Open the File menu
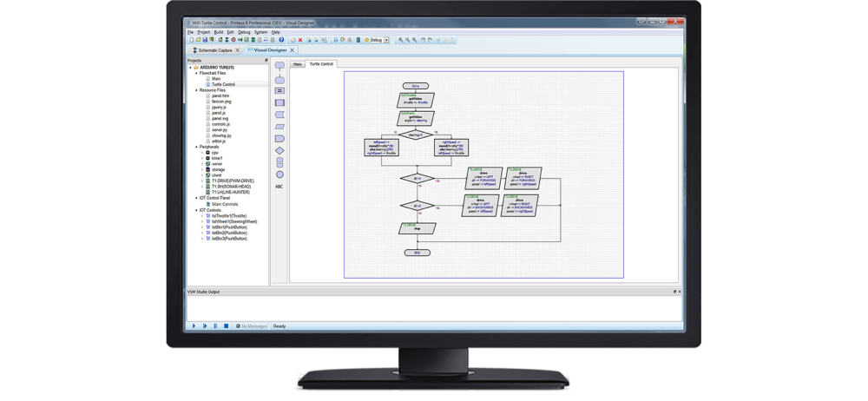Viewport: 868px width, 401px height. click(x=190, y=32)
